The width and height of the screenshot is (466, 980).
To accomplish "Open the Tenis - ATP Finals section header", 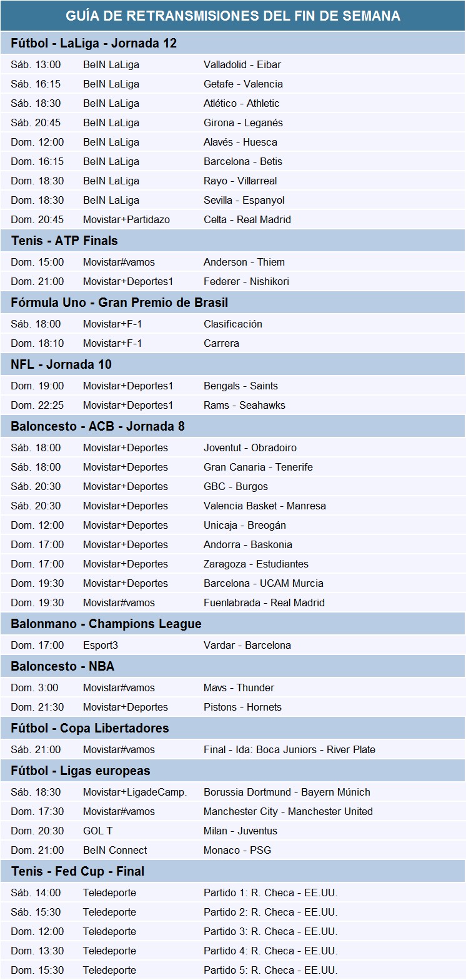I will [64, 241].
